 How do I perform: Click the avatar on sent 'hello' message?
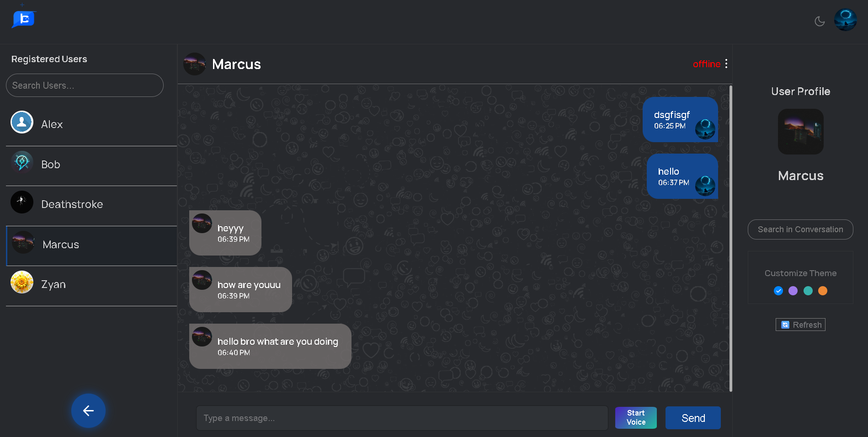[705, 186]
